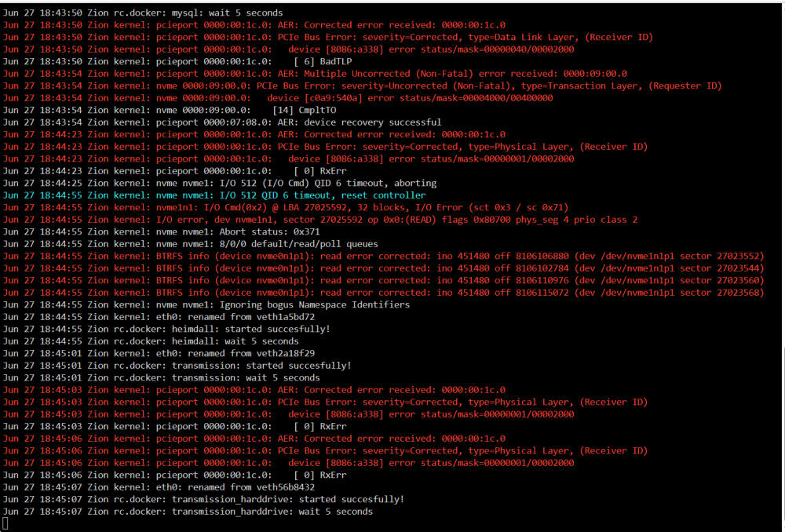
Task: Click BTRFS line ending 'sector 27023568'
Action: 384,293
